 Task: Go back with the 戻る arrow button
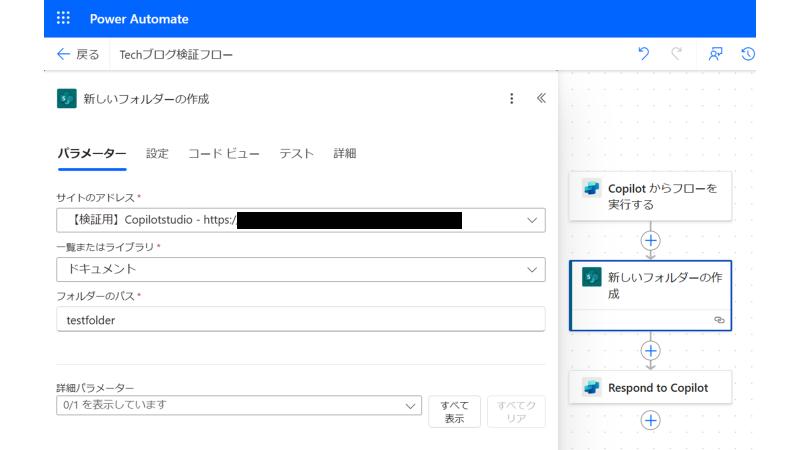pos(78,54)
